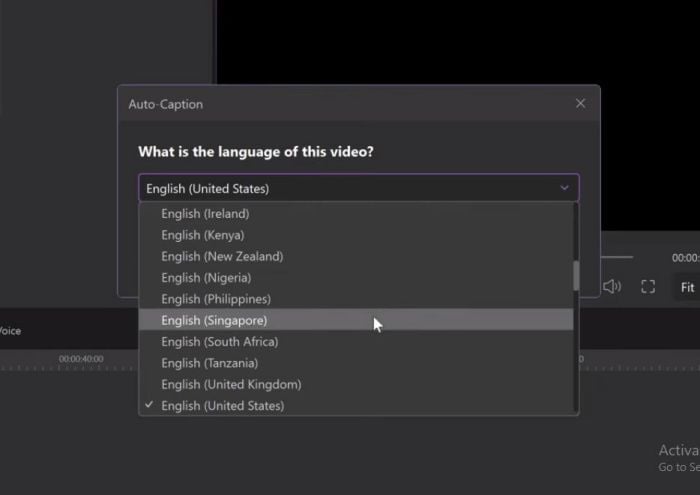The width and height of the screenshot is (700, 495).
Task: Close the Auto-Caption dialog
Action: tap(580, 103)
